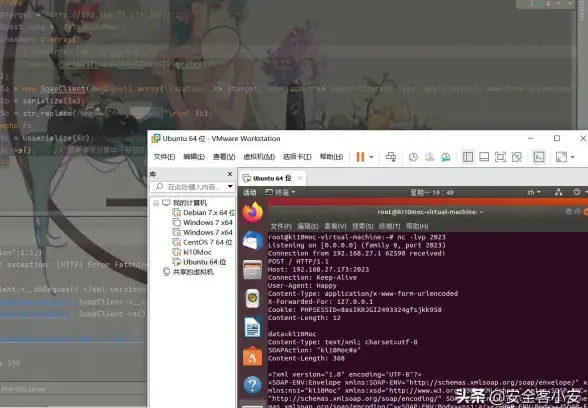Open the library search filter dropdown arrow
588x408 pixels.
[x=230, y=186]
